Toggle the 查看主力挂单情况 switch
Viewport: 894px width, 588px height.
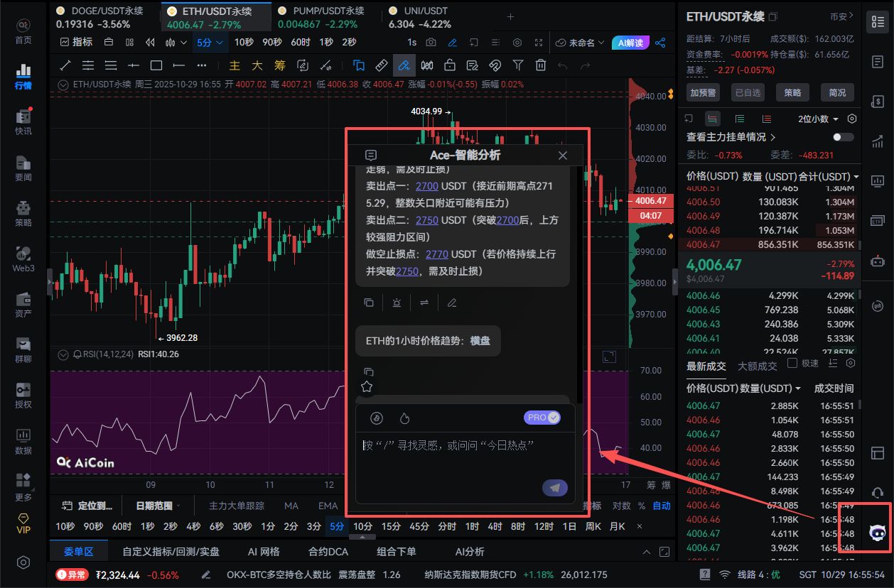[x=844, y=137]
